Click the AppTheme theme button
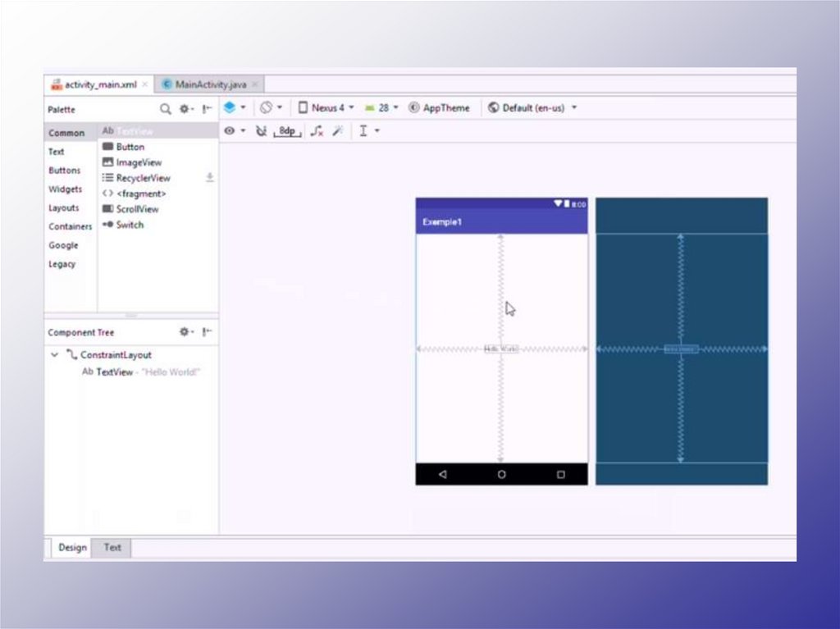This screenshot has height=629, width=840. 440,107
